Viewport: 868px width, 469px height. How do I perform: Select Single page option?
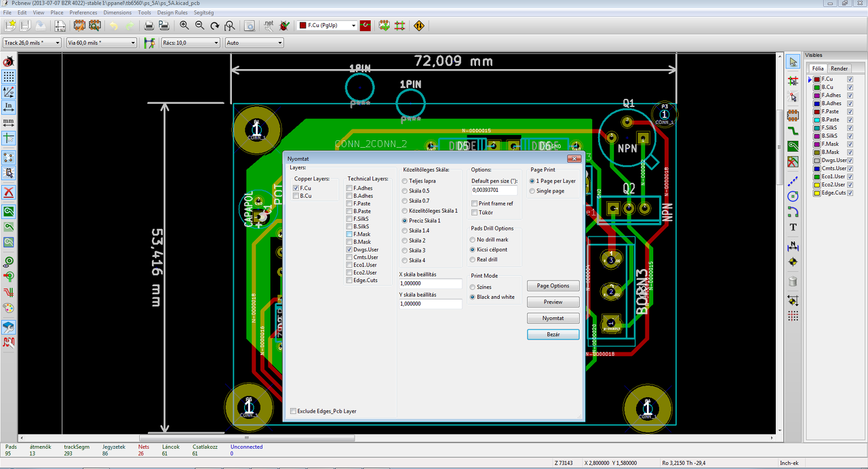click(532, 191)
